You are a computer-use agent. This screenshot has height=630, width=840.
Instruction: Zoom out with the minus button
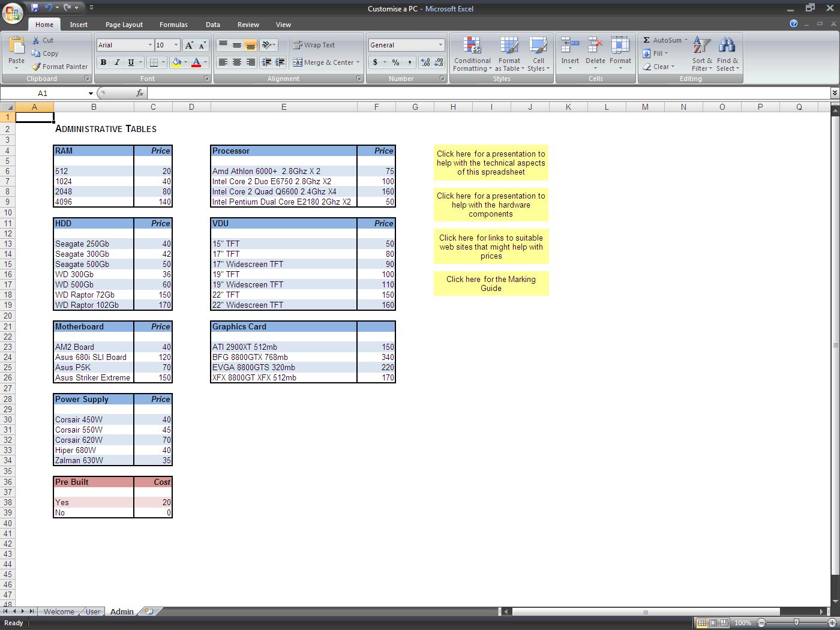[761, 623]
